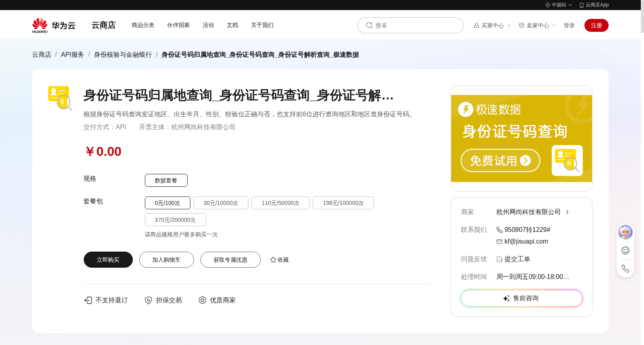The height and width of the screenshot is (345, 644).
Task: Select the 370元/200000次 package
Action: click(x=175, y=220)
